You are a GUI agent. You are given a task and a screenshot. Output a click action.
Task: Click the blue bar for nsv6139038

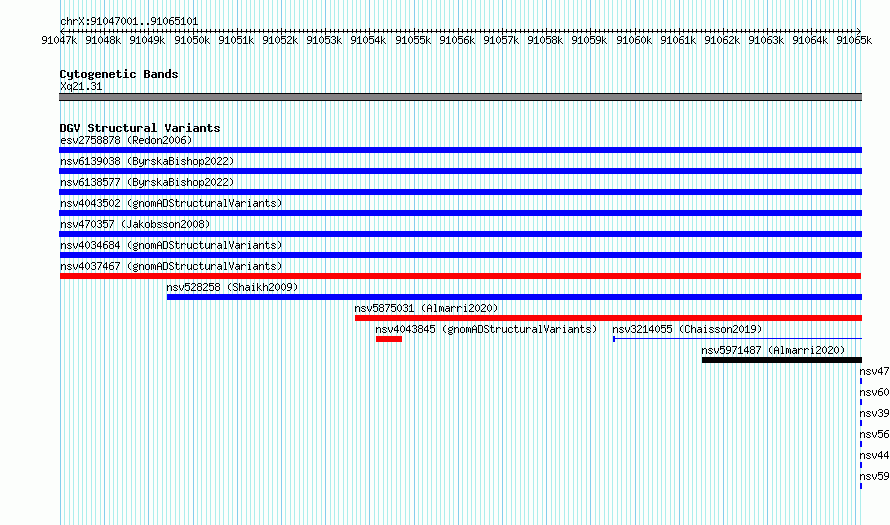pyautogui.click(x=460, y=171)
